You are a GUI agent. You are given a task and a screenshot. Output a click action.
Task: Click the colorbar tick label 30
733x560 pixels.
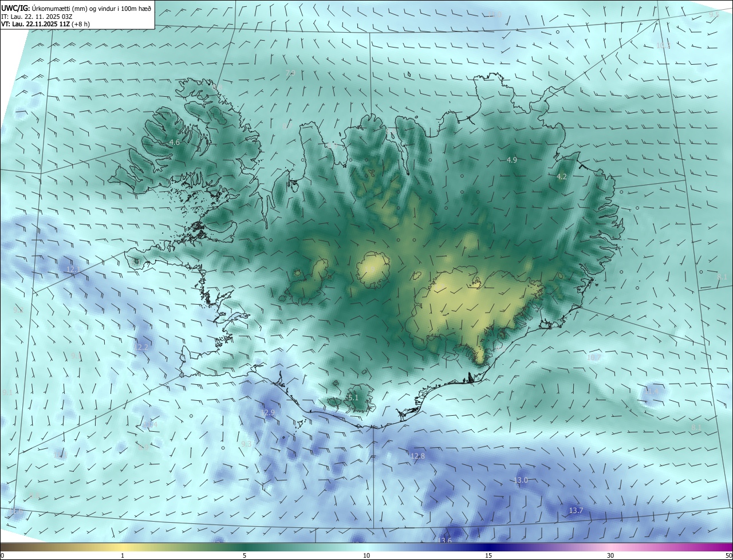[x=610, y=555]
